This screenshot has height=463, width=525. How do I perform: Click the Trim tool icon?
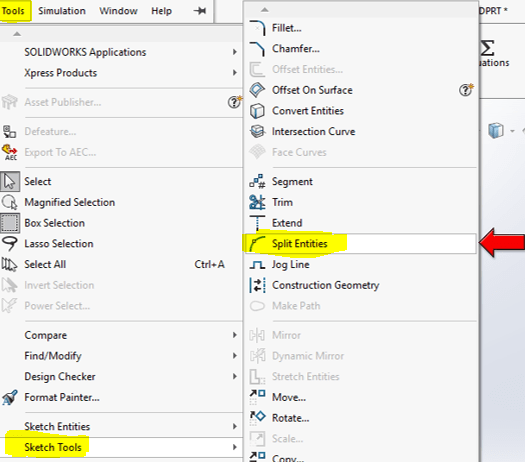(x=257, y=202)
